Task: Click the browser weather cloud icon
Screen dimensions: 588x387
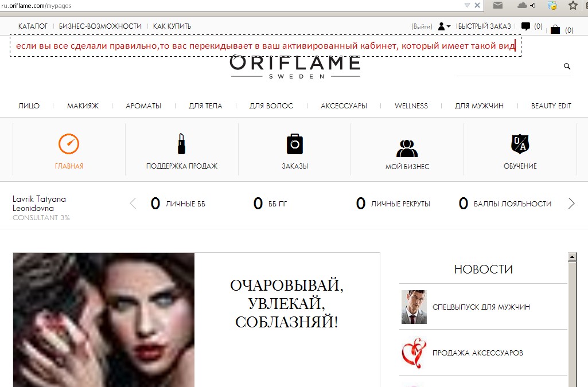Action: pos(522,5)
